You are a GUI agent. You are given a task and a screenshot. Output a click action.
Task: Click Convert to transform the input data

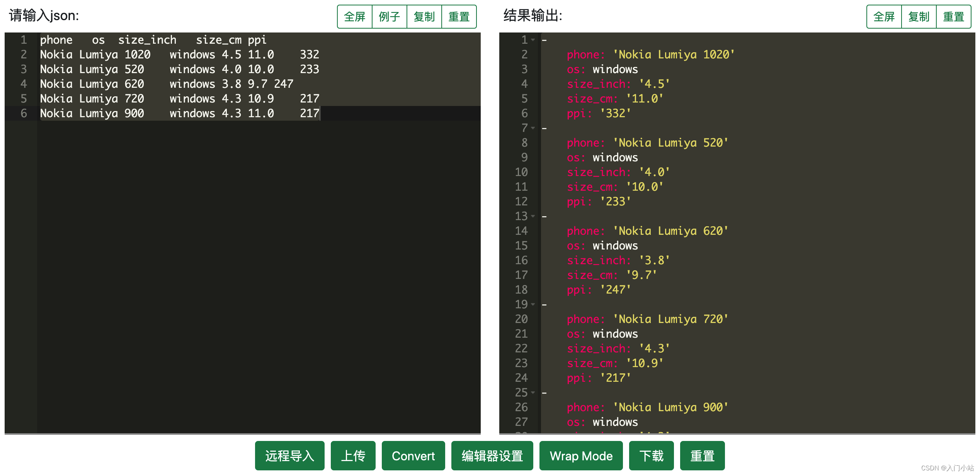pyautogui.click(x=413, y=456)
